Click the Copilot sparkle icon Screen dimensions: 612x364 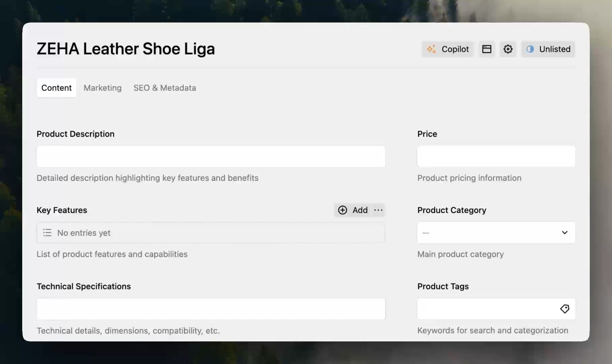[x=431, y=49]
